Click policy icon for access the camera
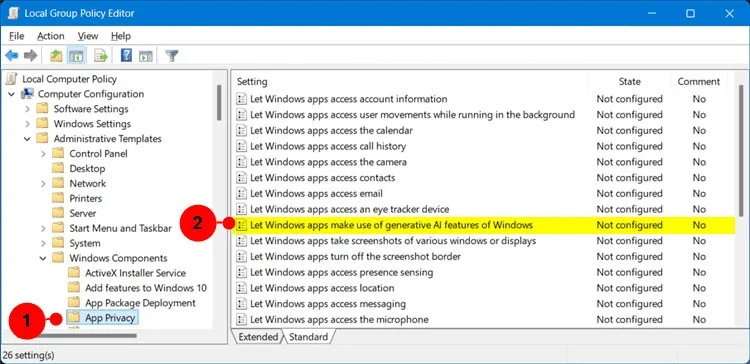 point(242,162)
